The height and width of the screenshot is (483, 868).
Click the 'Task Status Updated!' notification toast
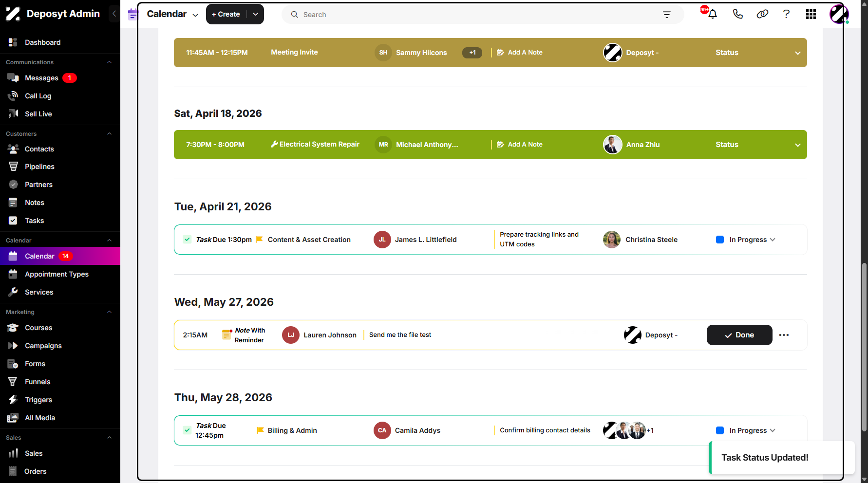click(x=781, y=458)
